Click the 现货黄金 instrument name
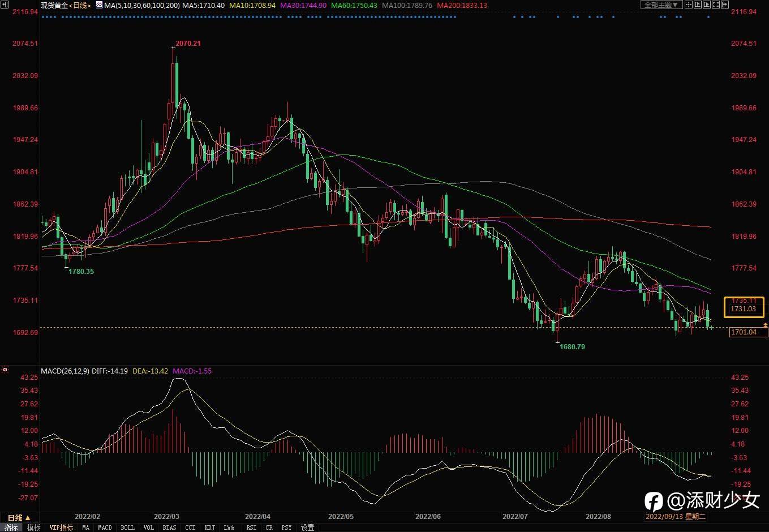The image size is (769, 532). pos(54,5)
